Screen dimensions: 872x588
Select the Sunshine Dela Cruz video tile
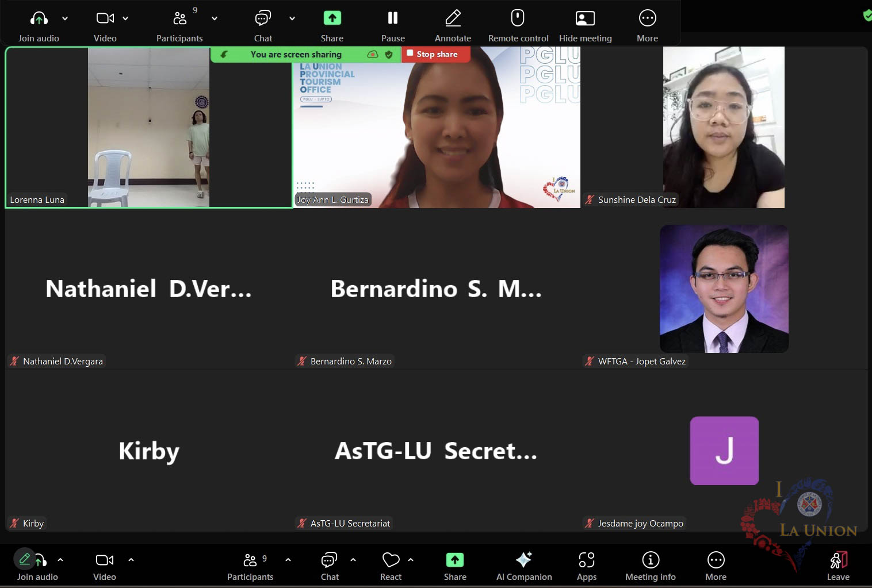tap(724, 127)
